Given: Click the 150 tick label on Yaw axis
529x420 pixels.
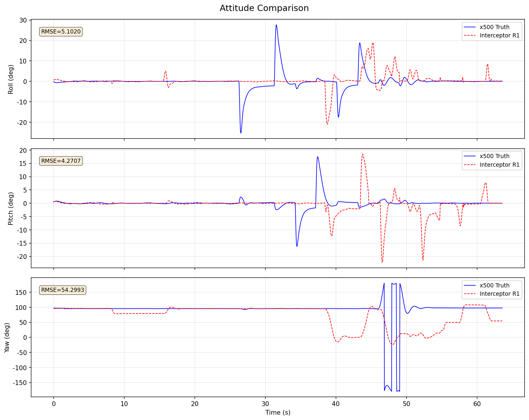Looking at the screenshot, I should [22, 292].
